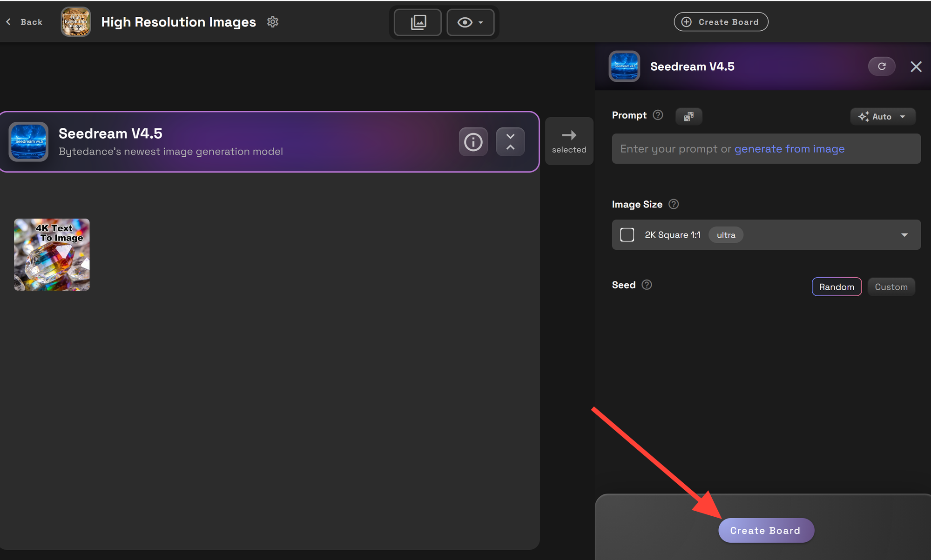Screen dimensions: 931x560
Task: Show Seedream V4.5 model info
Action: [473, 142]
